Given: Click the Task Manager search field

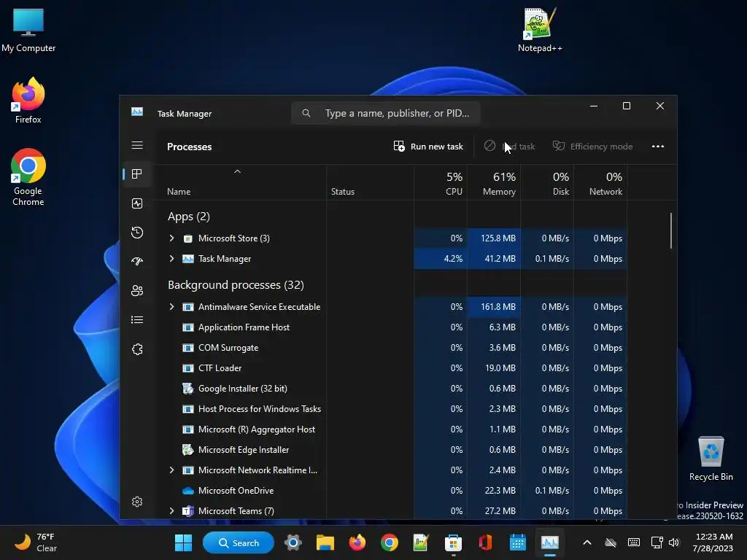Looking at the screenshot, I should point(385,113).
